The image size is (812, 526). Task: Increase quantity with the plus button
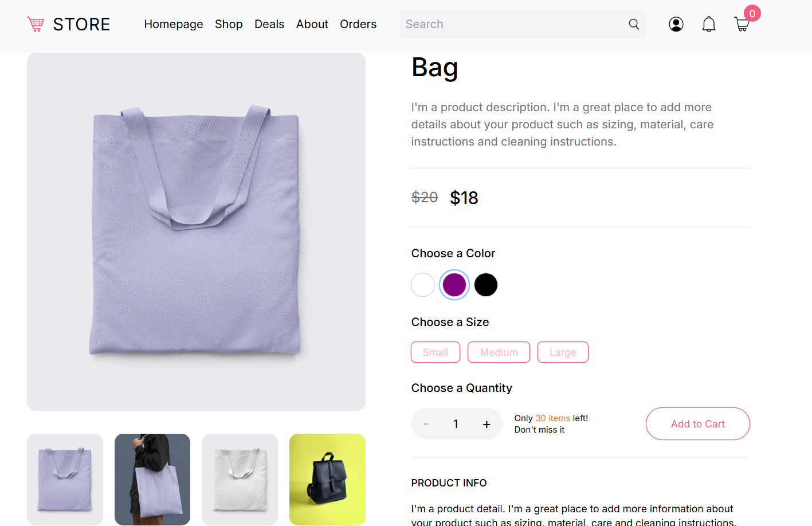[x=487, y=424]
